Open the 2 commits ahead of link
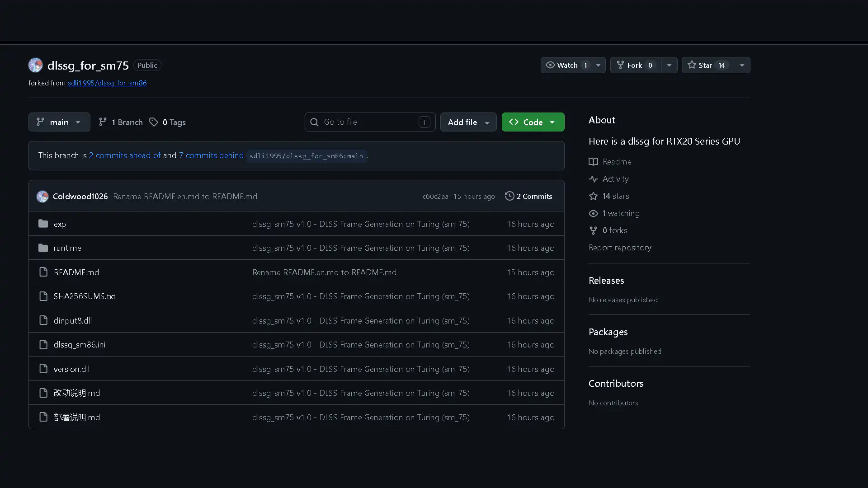Viewport: 868px width, 488px height. coord(125,155)
